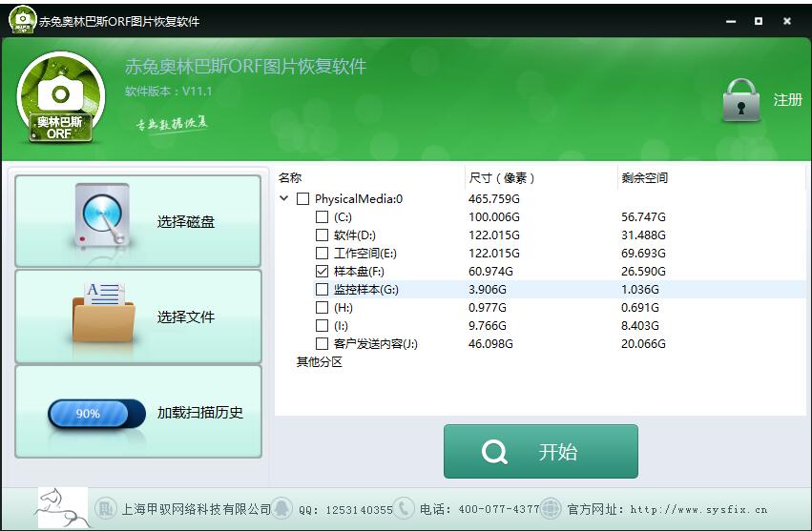Click the 20.066G free space cell
Viewport: 812px width, 531px height.
coord(643,343)
